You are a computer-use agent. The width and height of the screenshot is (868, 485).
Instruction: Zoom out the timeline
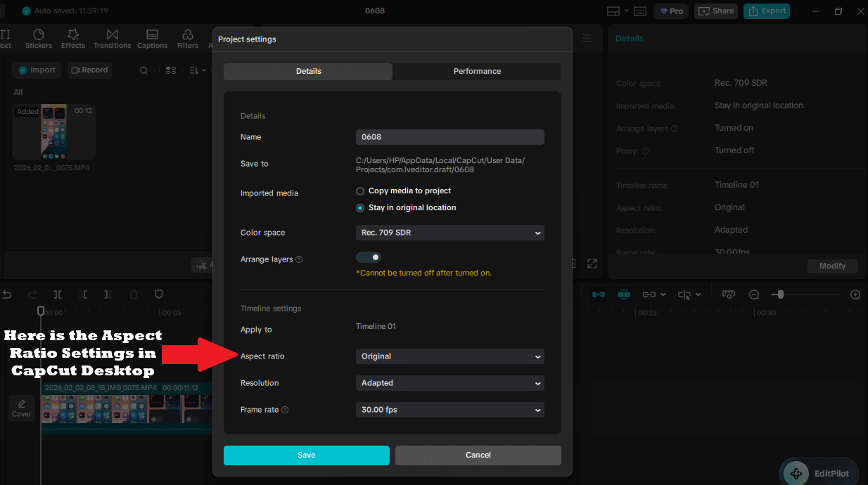click(x=754, y=295)
